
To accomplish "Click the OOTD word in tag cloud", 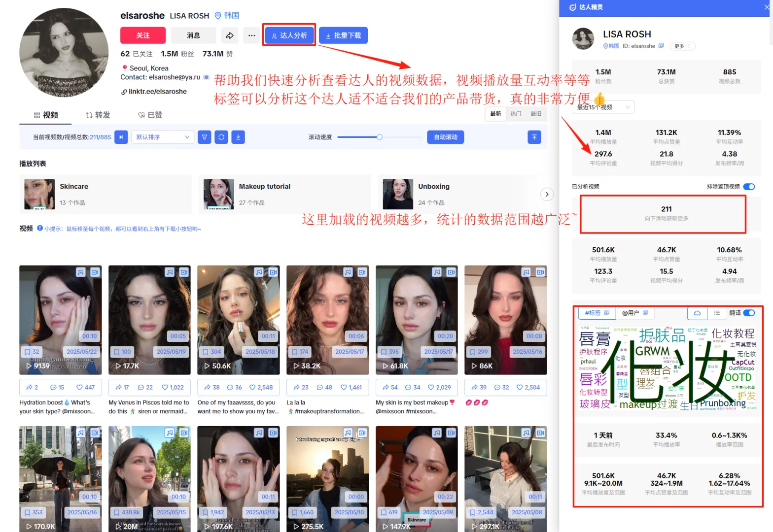I will click(x=738, y=377).
